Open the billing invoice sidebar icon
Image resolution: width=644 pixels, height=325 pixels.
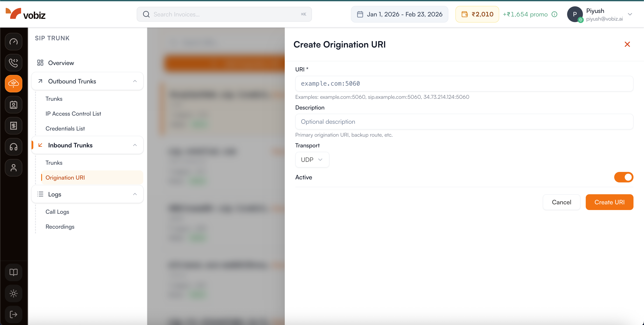click(14, 125)
